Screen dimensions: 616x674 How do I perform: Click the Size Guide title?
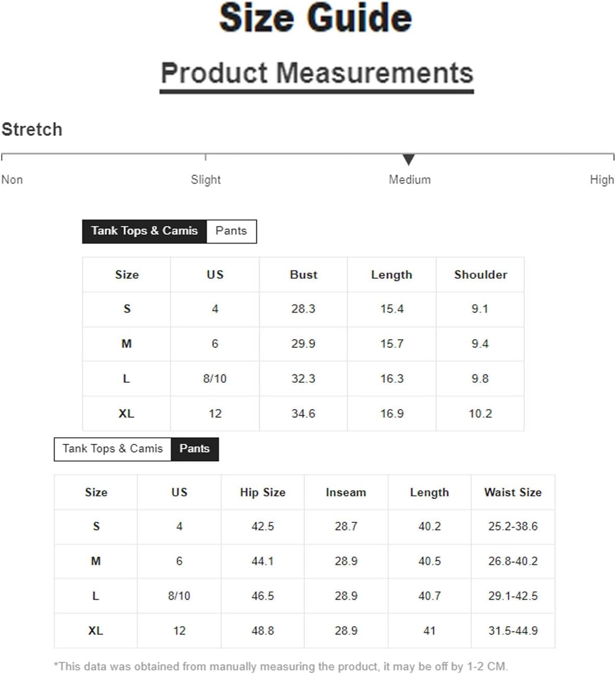point(316,18)
